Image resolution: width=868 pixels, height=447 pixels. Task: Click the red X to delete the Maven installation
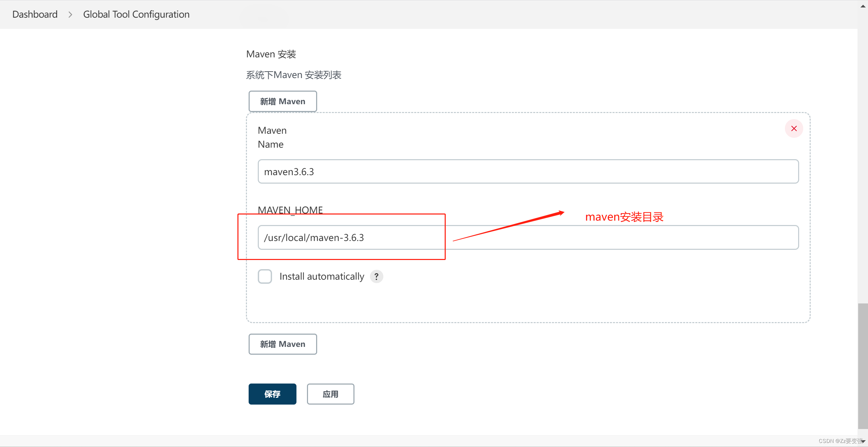click(794, 128)
